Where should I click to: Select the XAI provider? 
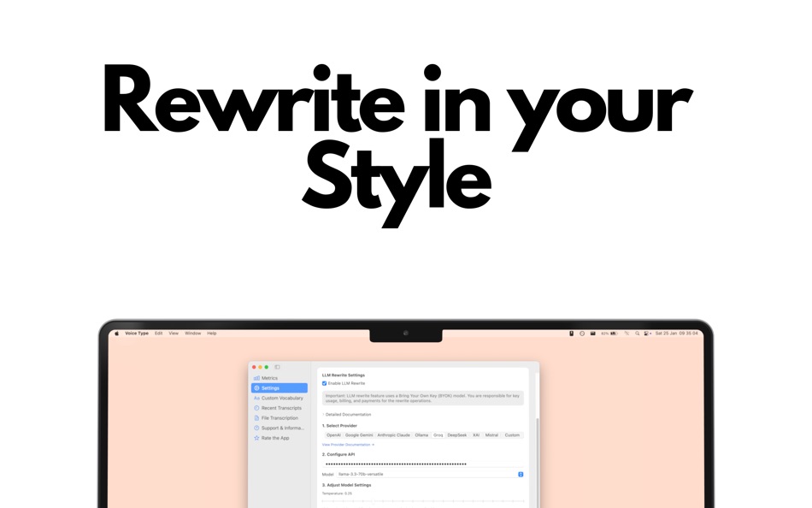[x=476, y=435]
